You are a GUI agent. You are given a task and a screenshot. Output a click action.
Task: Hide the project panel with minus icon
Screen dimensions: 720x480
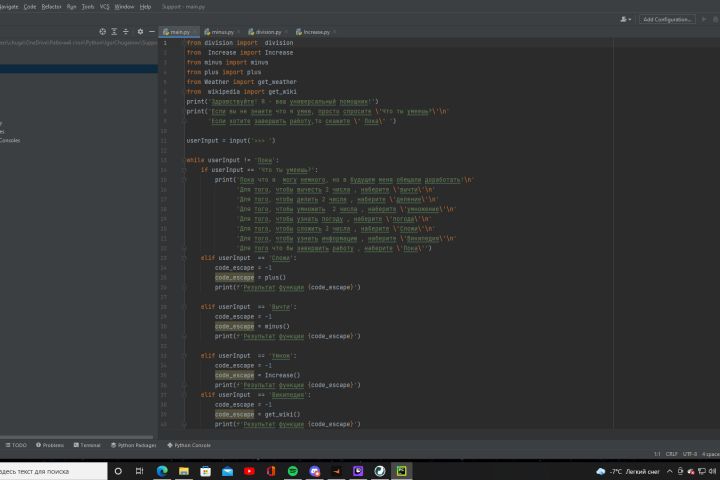(x=152, y=32)
